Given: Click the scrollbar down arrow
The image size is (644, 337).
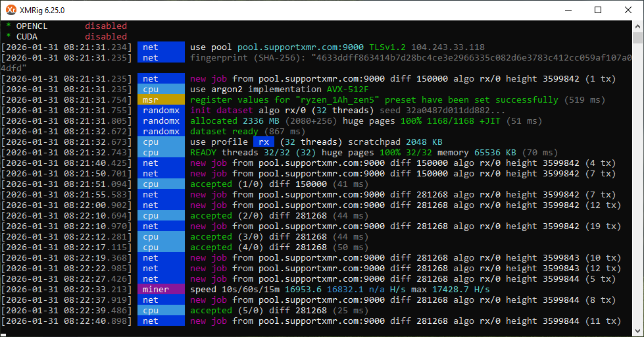Looking at the screenshot, I should (x=637, y=331).
